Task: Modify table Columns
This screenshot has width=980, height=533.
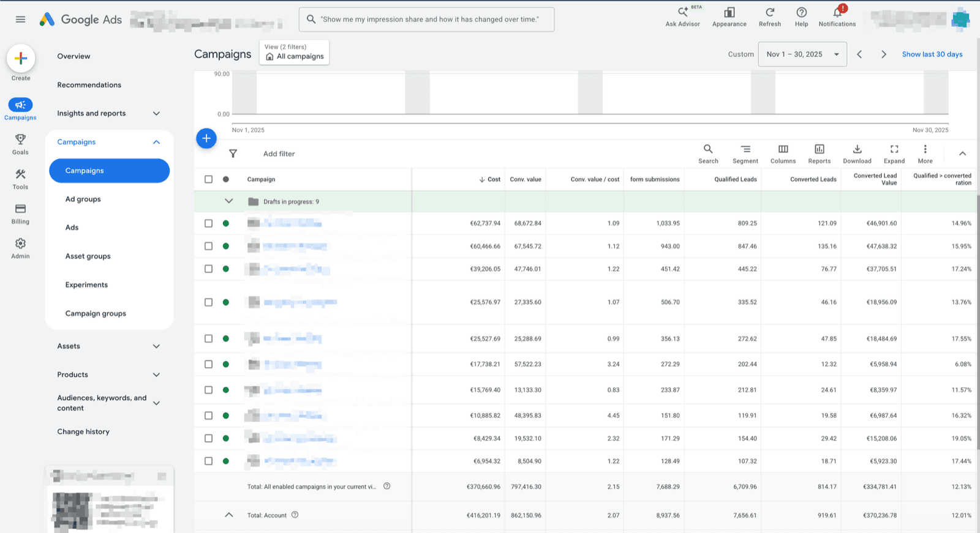Action: pyautogui.click(x=783, y=154)
